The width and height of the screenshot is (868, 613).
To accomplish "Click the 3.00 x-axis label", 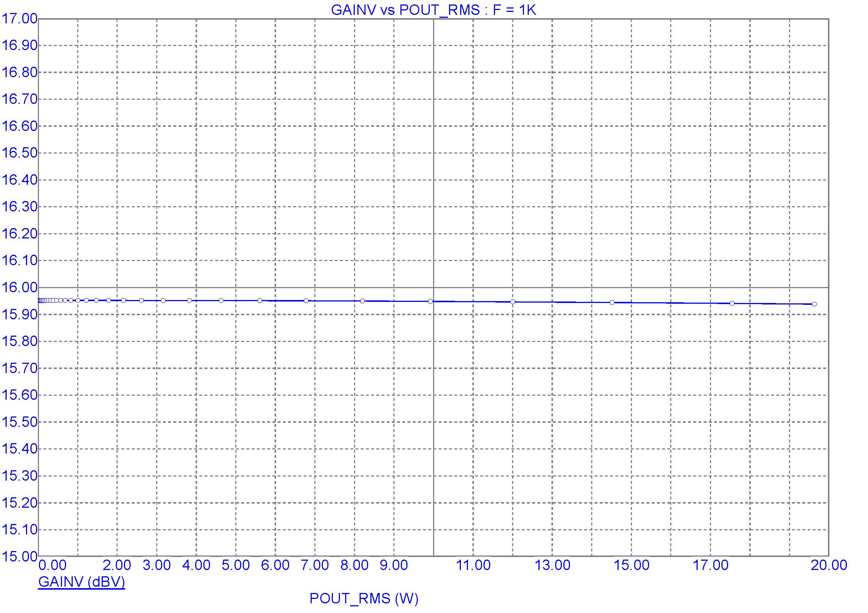I will coord(157,566).
